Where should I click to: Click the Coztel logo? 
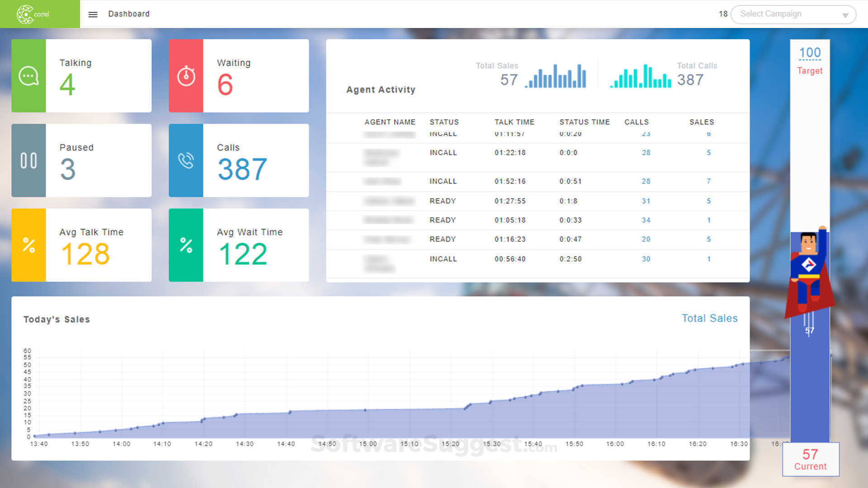(33, 14)
